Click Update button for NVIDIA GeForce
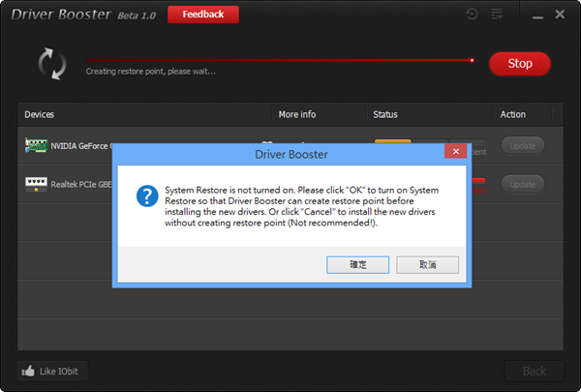The image size is (581, 392). point(523,145)
